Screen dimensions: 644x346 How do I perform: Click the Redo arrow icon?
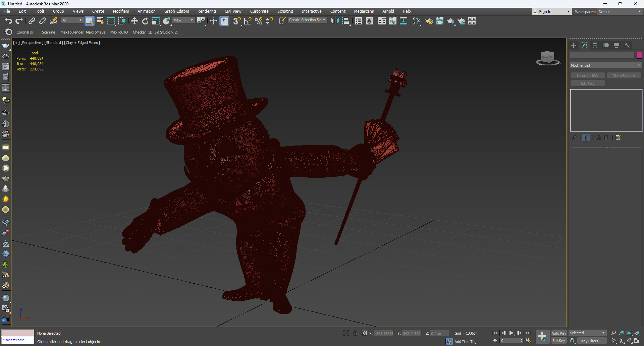coord(19,21)
